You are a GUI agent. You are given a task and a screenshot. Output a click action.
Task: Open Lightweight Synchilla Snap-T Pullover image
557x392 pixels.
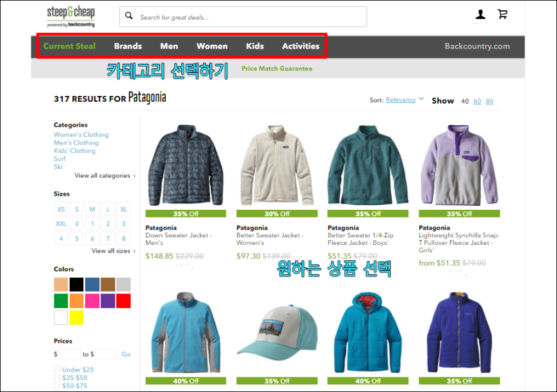coord(459,165)
